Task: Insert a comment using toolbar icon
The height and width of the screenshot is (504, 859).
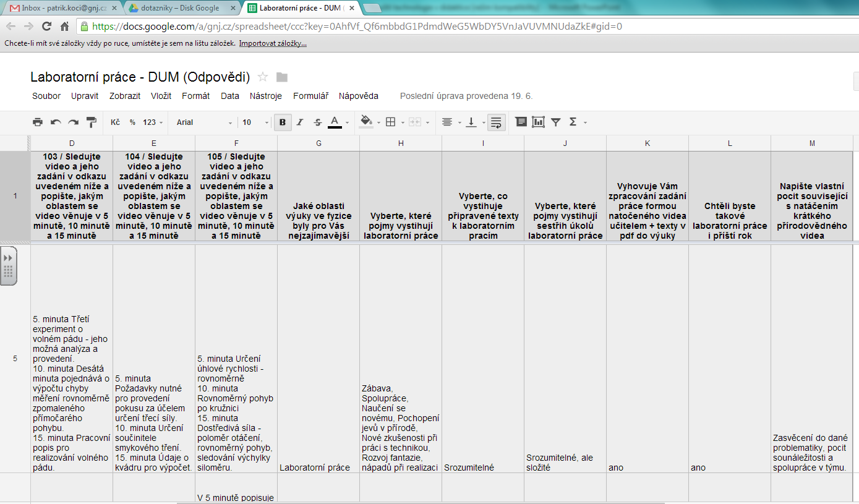Action: click(521, 122)
